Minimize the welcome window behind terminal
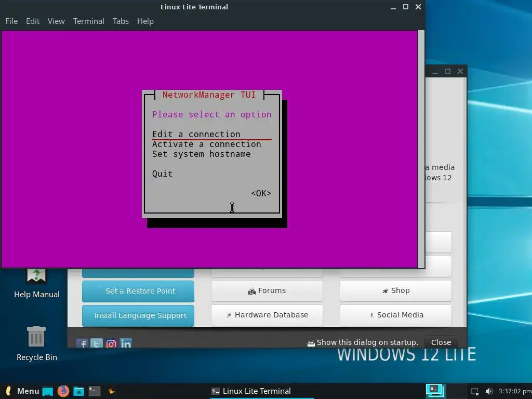 pyautogui.click(x=435, y=72)
